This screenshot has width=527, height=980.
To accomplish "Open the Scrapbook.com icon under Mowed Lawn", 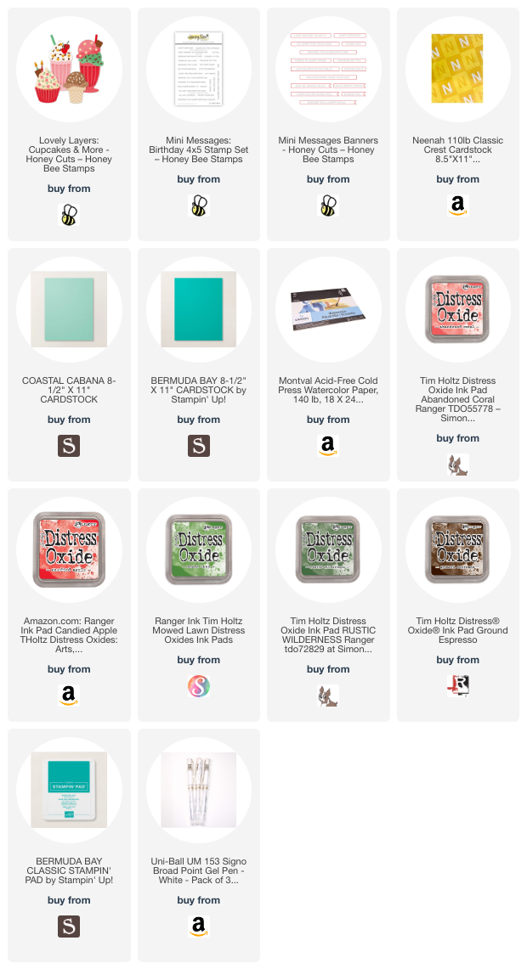I will tap(198, 686).
